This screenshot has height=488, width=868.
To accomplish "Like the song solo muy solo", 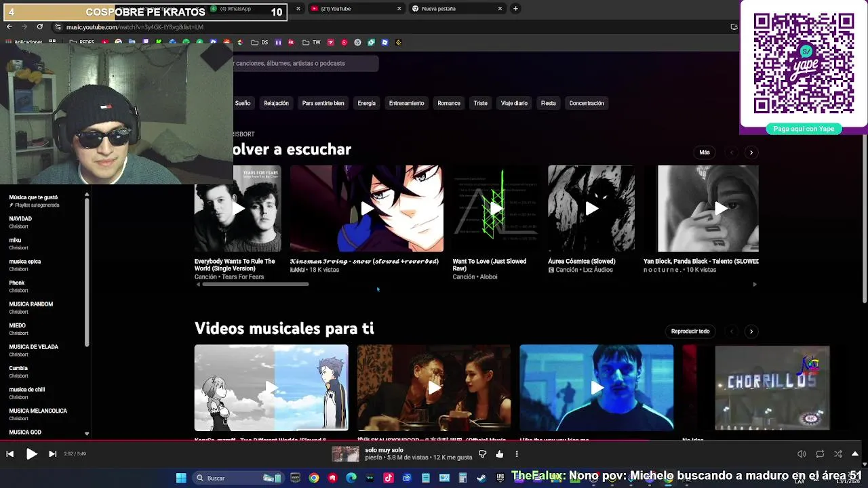I will (x=500, y=454).
